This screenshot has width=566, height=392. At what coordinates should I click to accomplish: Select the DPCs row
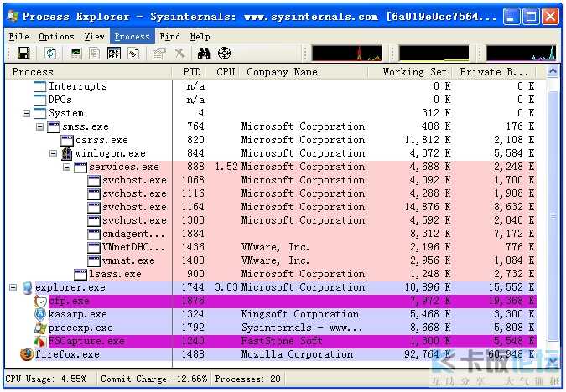click(x=271, y=101)
